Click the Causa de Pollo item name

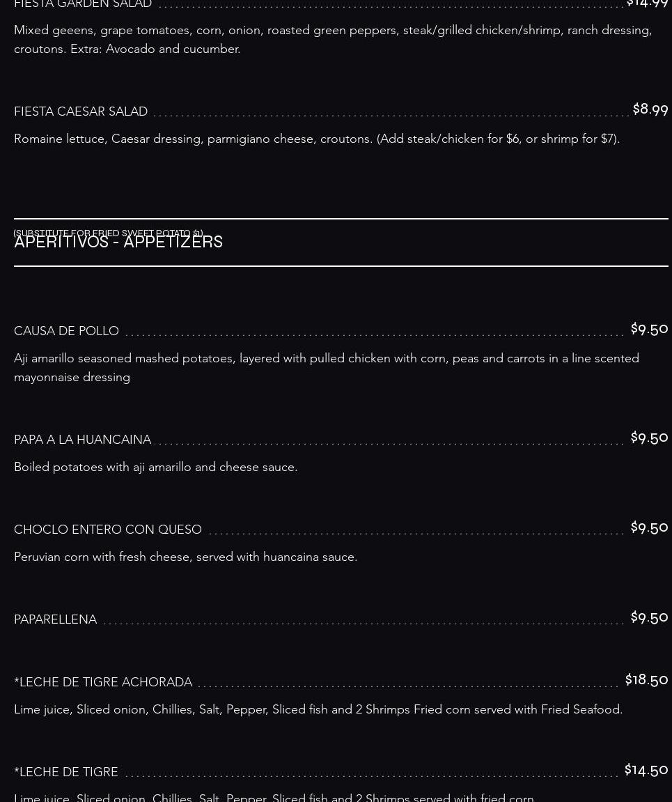66,331
